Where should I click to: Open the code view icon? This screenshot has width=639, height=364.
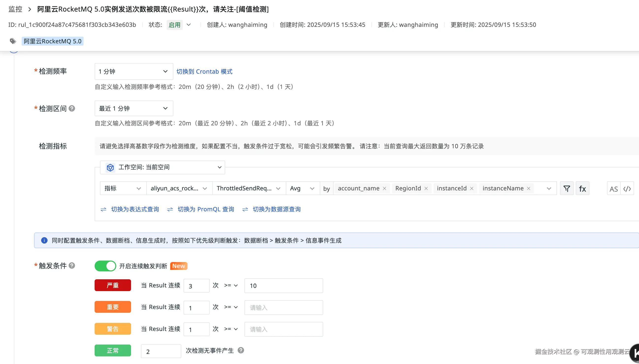tap(627, 189)
